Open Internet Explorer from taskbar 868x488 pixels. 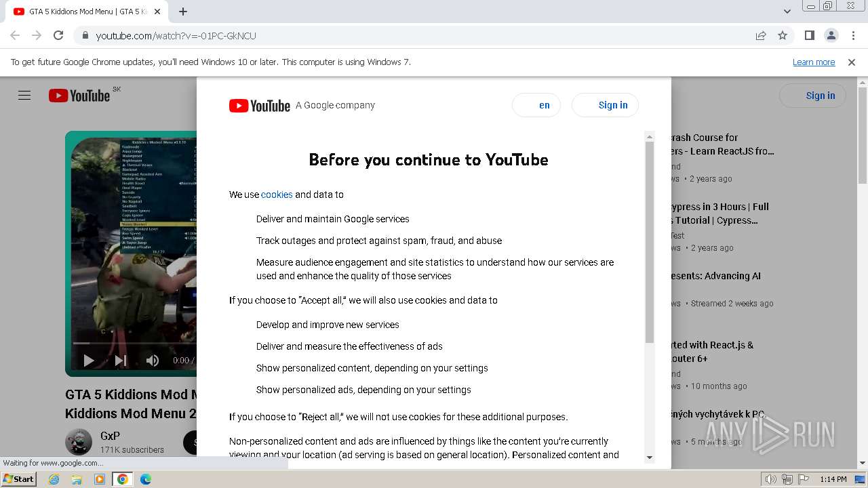[x=54, y=479]
